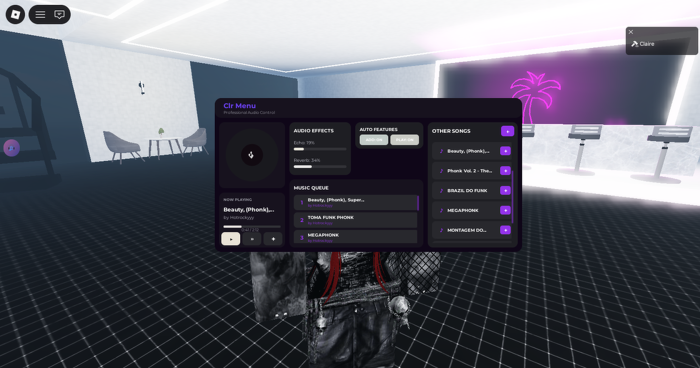Screen dimensions: 700x368
Task: Click music note beside BRAZIL DO FUNK
Action: [x=441, y=191]
